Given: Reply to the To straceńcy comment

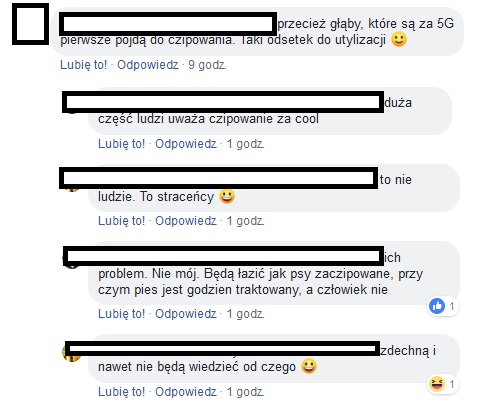Looking at the screenshot, I should [186, 221].
